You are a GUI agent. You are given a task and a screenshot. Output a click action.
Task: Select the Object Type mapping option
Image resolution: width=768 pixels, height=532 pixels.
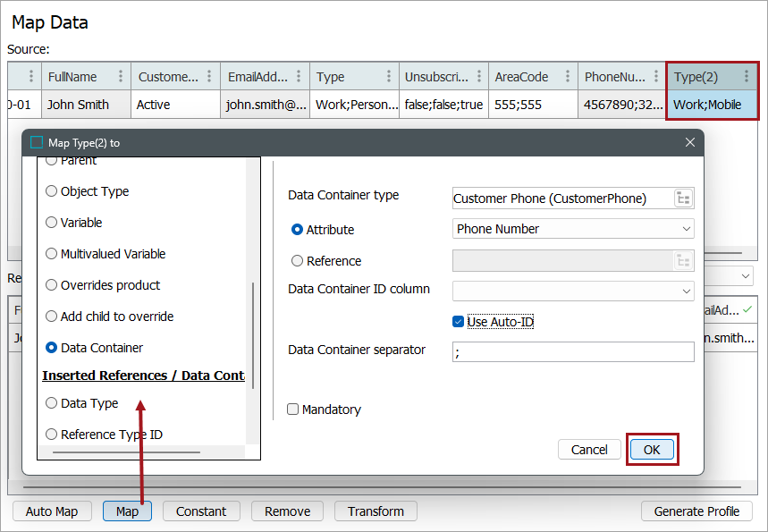coord(51,191)
